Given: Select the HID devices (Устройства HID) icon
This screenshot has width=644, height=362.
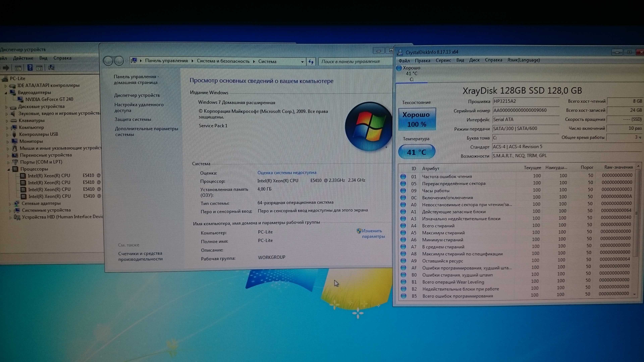Looking at the screenshot, I should pos(17,217).
